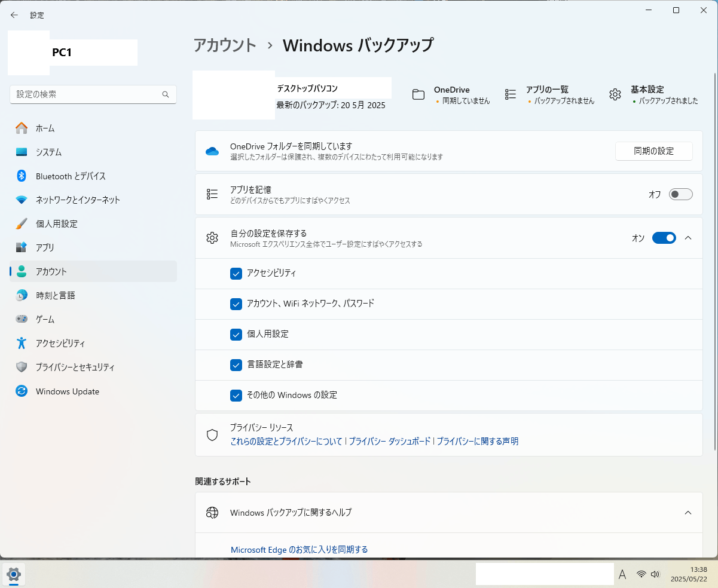Screen dimensions: 718x588
Task: Click the ホーム house icon
Action: pos(22,128)
